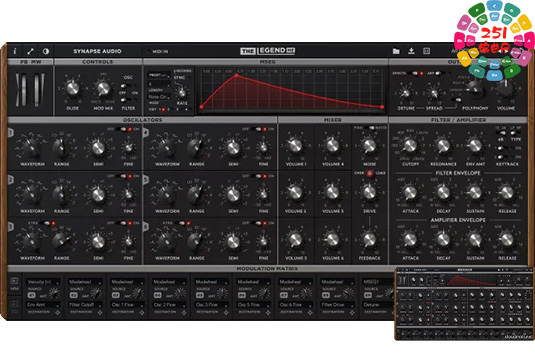The width and height of the screenshot is (535, 363).
Task: Adjust the Mod Mix knob
Action: (x=103, y=88)
